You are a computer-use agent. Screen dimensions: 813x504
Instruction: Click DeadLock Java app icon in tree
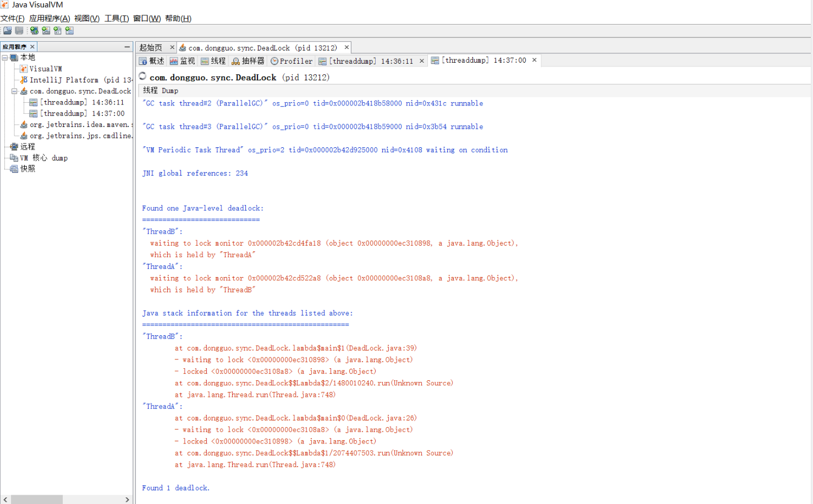tap(24, 91)
